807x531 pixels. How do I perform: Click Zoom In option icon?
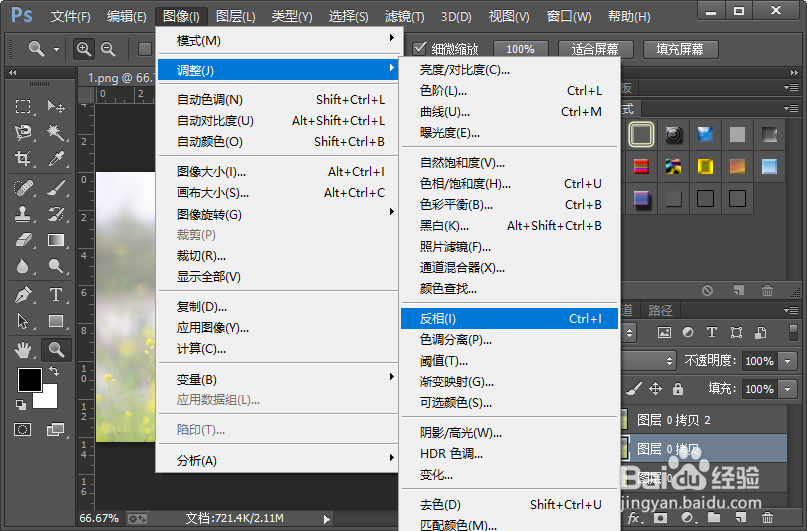[83, 49]
